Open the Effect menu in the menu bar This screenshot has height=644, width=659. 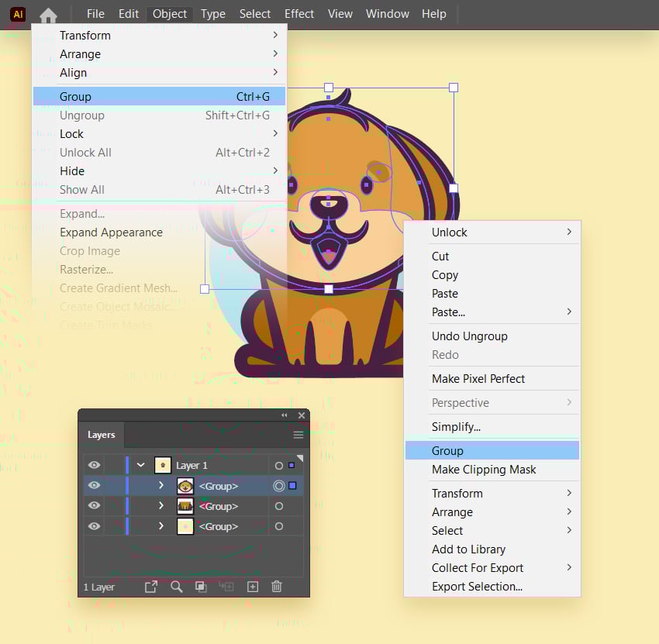(x=299, y=14)
